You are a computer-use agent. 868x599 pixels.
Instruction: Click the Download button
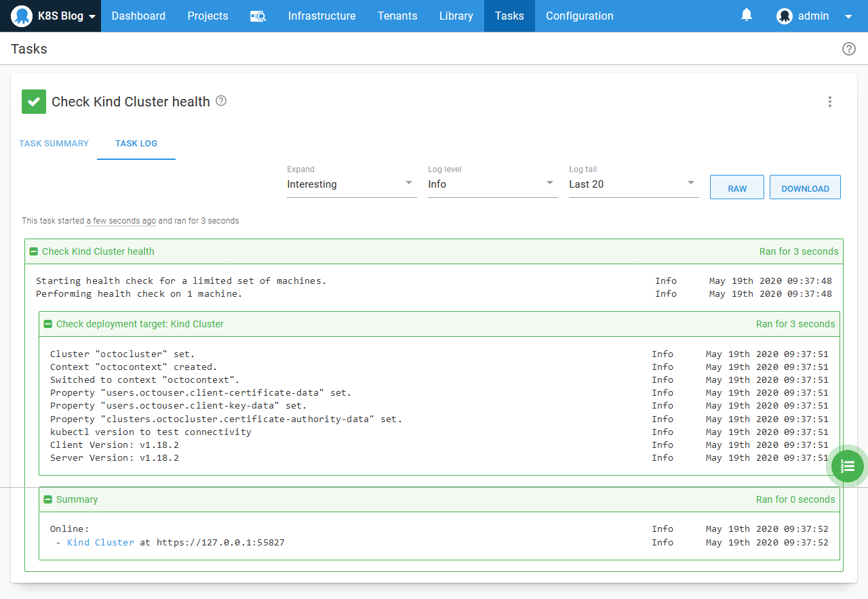tap(805, 188)
